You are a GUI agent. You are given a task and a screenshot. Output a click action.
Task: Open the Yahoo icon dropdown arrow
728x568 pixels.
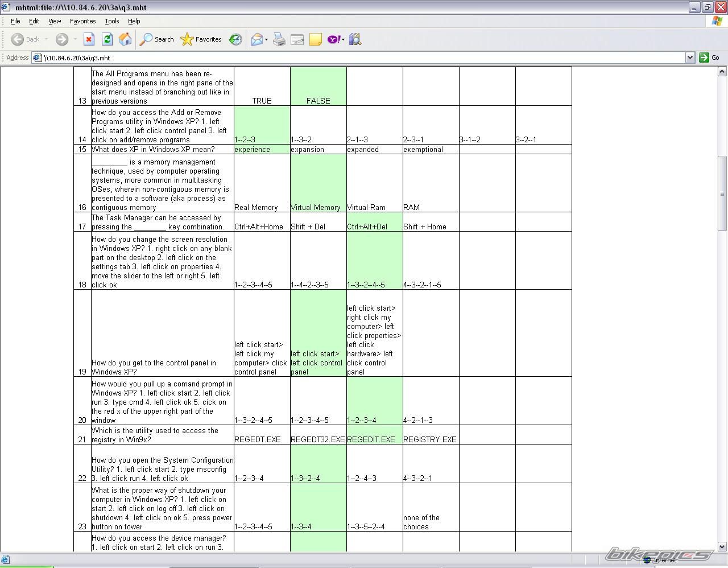(344, 39)
